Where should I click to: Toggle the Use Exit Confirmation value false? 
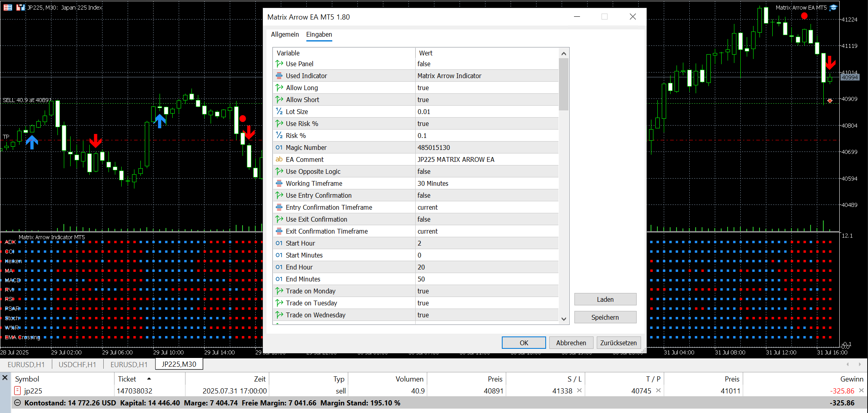487,219
